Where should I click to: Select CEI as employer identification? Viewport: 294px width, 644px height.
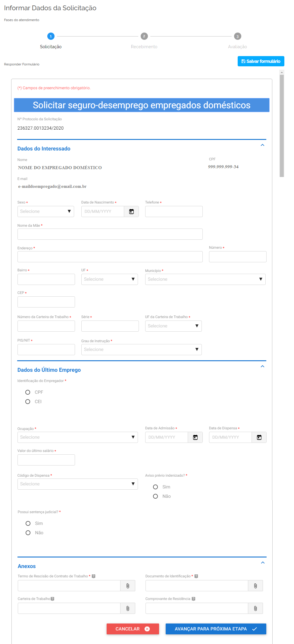click(28, 402)
